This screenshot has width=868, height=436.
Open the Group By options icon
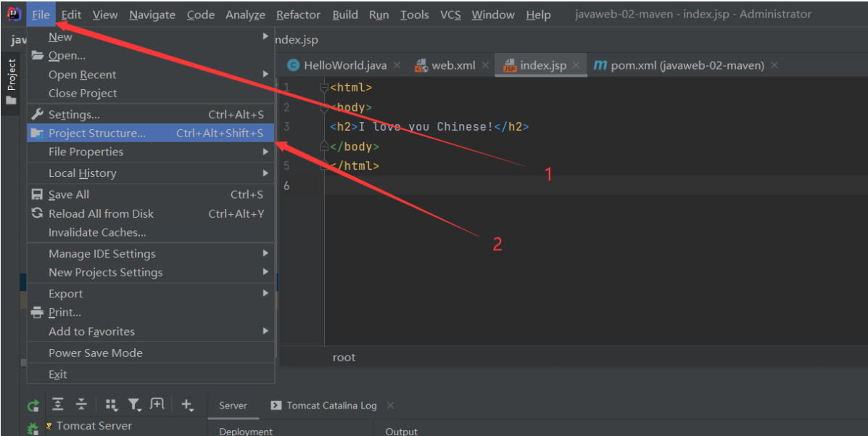click(111, 405)
